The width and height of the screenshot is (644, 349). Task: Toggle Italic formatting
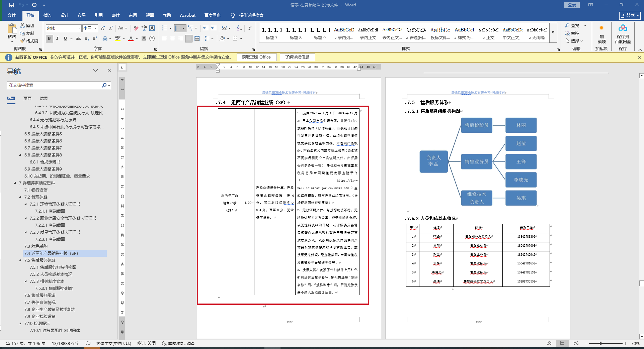(57, 39)
